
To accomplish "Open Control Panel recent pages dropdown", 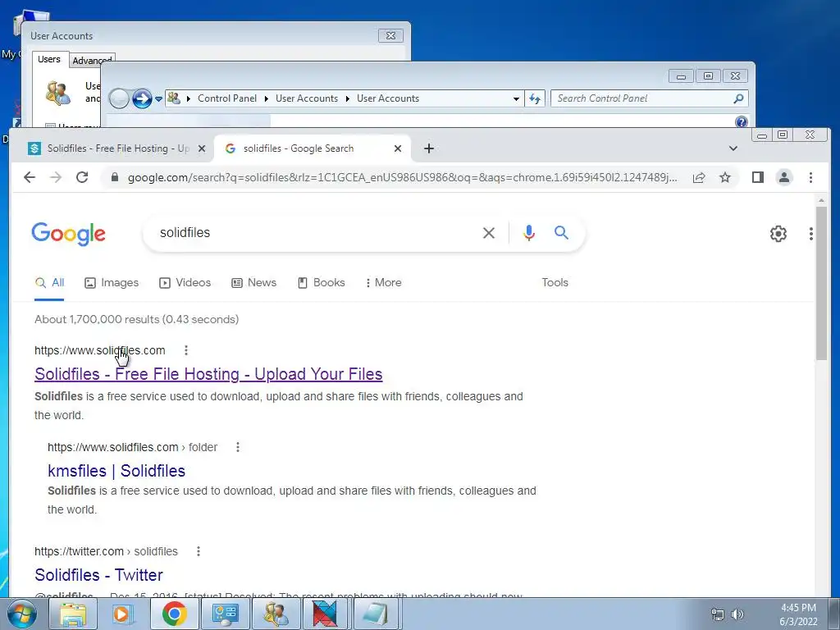I will 158,99.
